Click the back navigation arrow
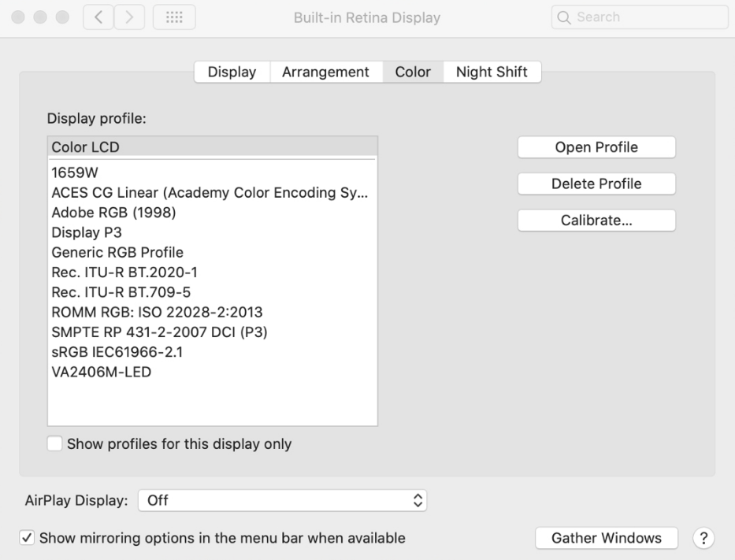Image resolution: width=735 pixels, height=560 pixels. (98, 17)
